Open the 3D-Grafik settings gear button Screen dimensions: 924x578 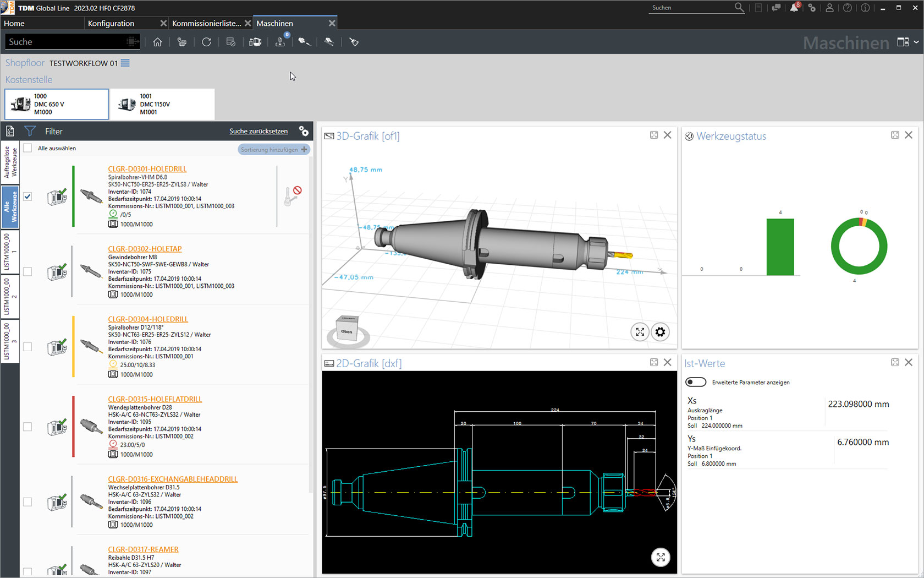(660, 332)
